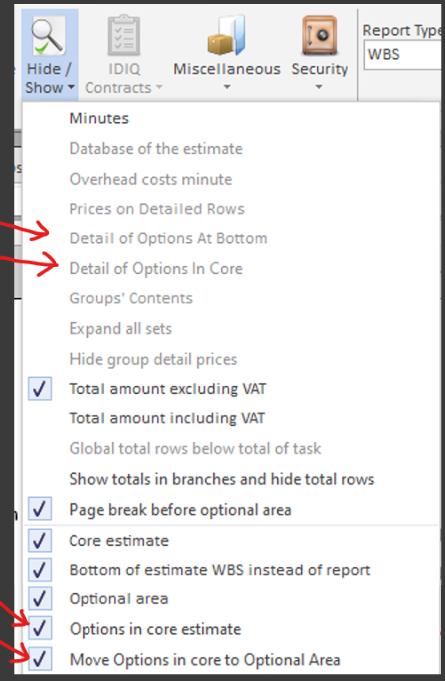Click the Miscellaneous box and folder icon
Viewport: 445px width, 681px height.
(227, 36)
